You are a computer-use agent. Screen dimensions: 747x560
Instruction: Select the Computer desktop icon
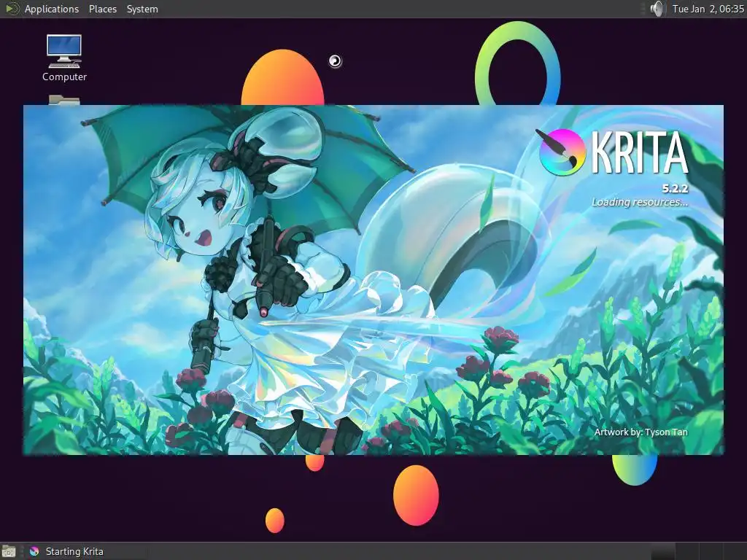64,58
